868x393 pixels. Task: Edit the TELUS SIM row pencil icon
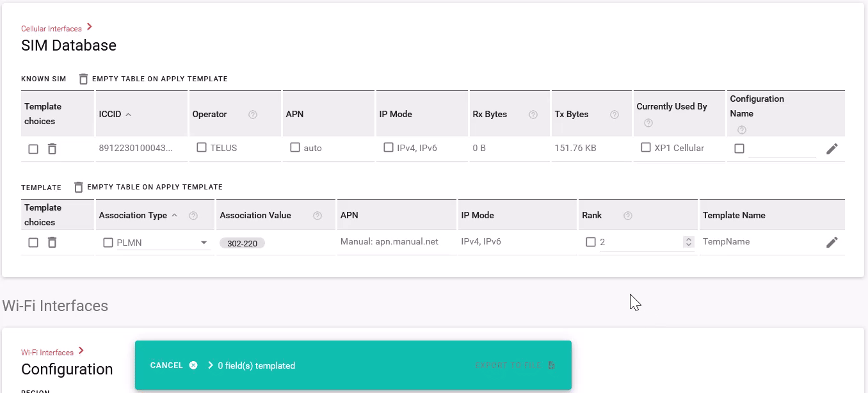832,148
